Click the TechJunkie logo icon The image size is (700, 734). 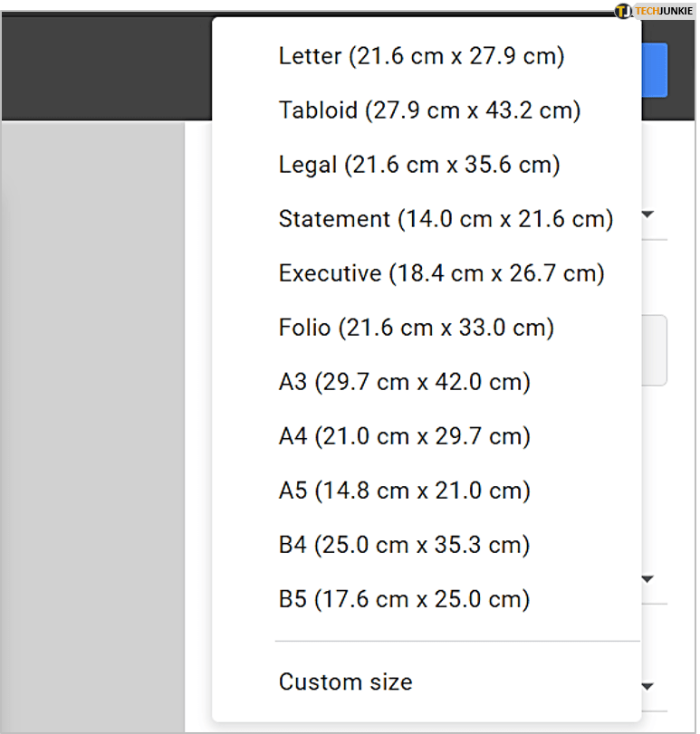pos(624,11)
